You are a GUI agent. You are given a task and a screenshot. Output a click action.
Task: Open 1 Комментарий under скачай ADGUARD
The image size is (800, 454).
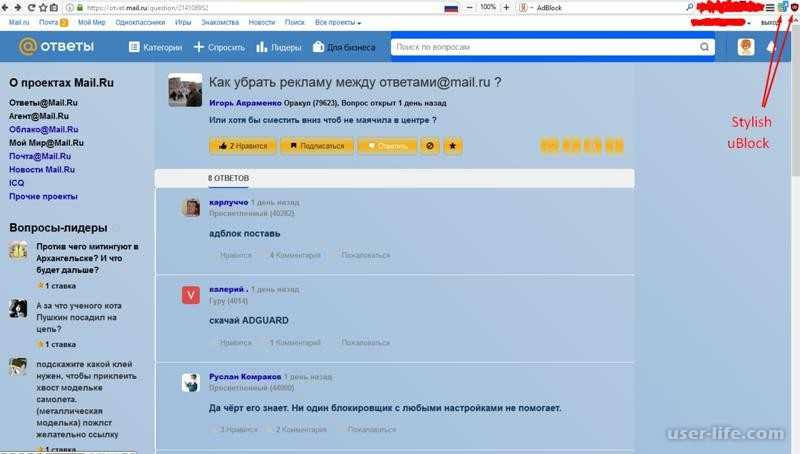[295, 342]
